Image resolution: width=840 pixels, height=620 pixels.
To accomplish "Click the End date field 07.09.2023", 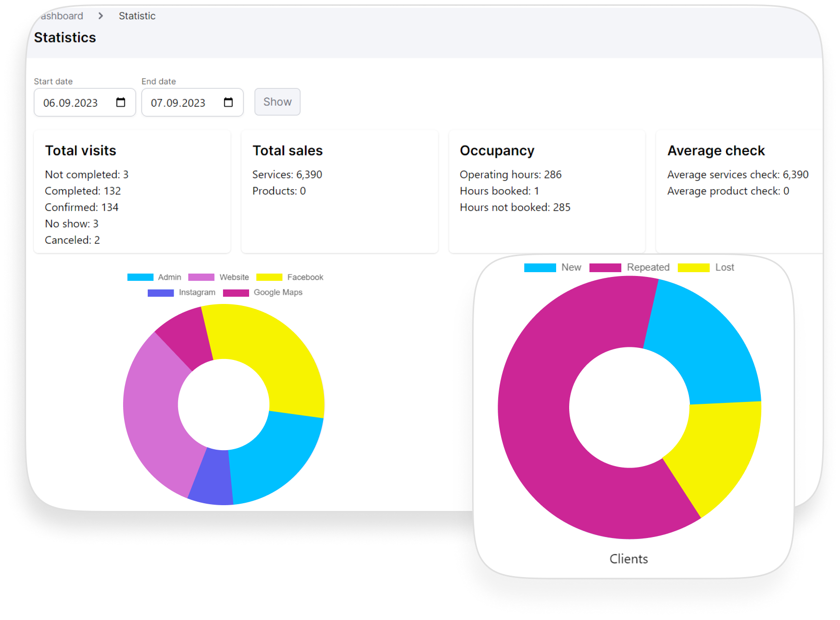I will 192,102.
